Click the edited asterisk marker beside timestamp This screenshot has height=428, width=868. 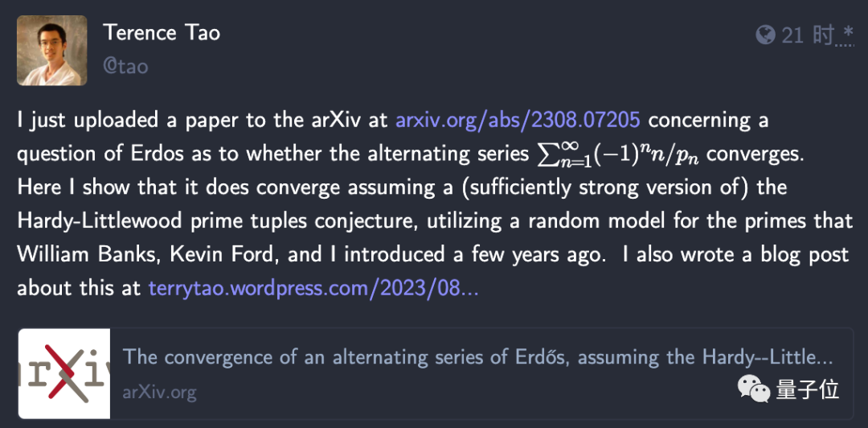pos(847,33)
